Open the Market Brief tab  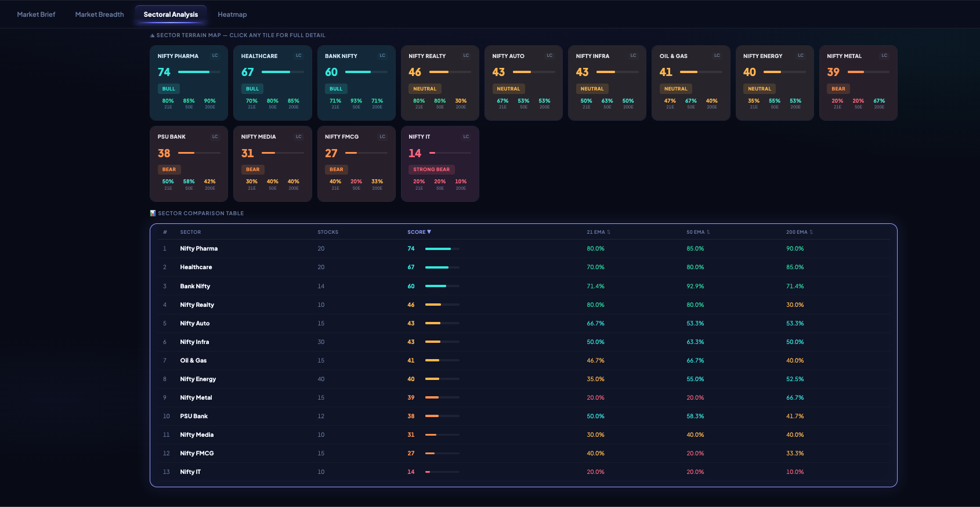coord(36,15)
